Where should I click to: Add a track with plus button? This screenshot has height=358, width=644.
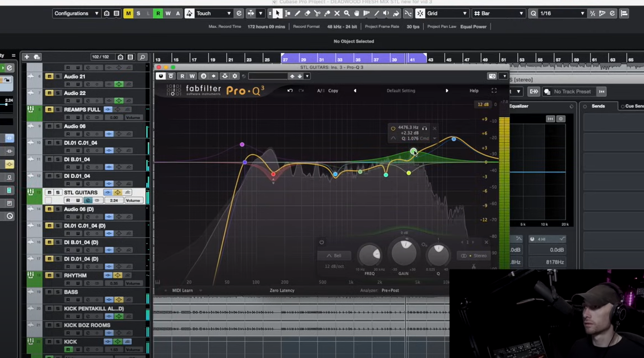[x=27, y=57]
